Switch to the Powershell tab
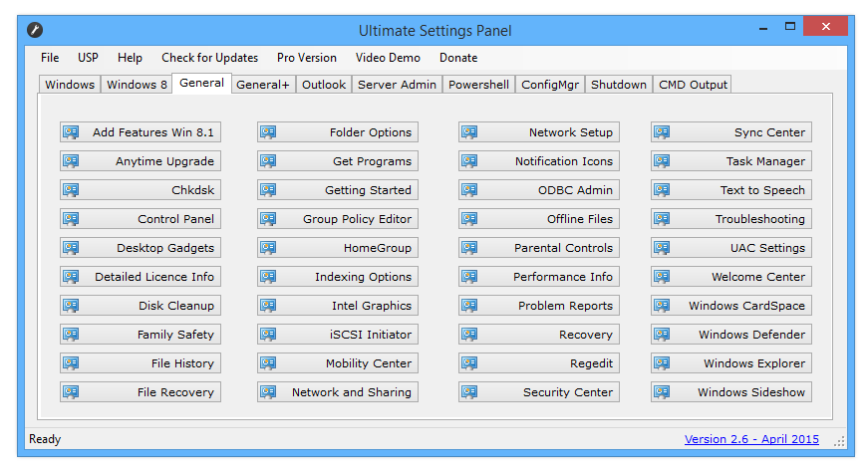868x470 pixels. pos(479,85)
